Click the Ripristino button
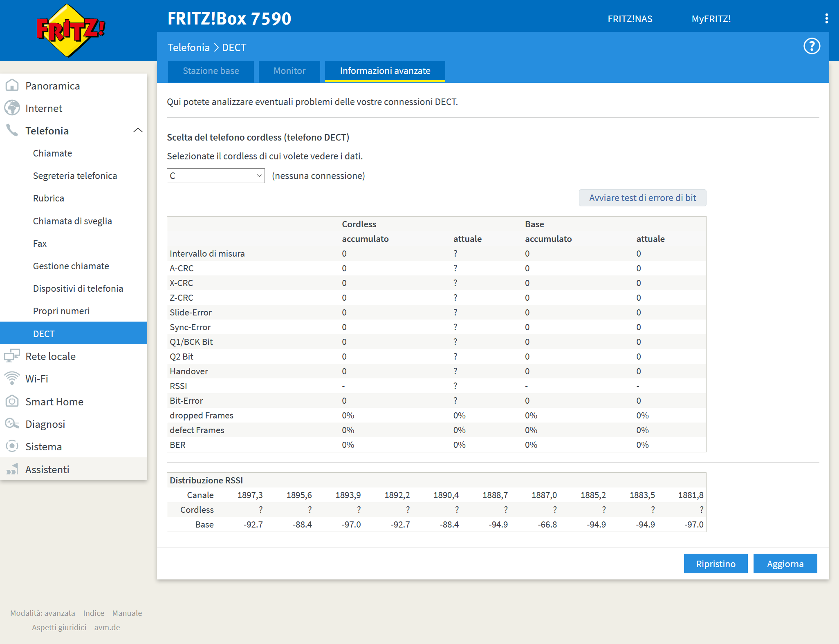The height and width of the screenshot is (644, 839). click(x=716, y=564)
